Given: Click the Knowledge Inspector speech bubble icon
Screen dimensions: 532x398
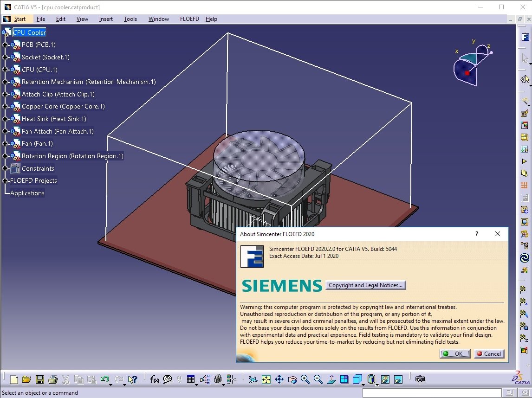Looking at the screenshot, I should [167, 379].
